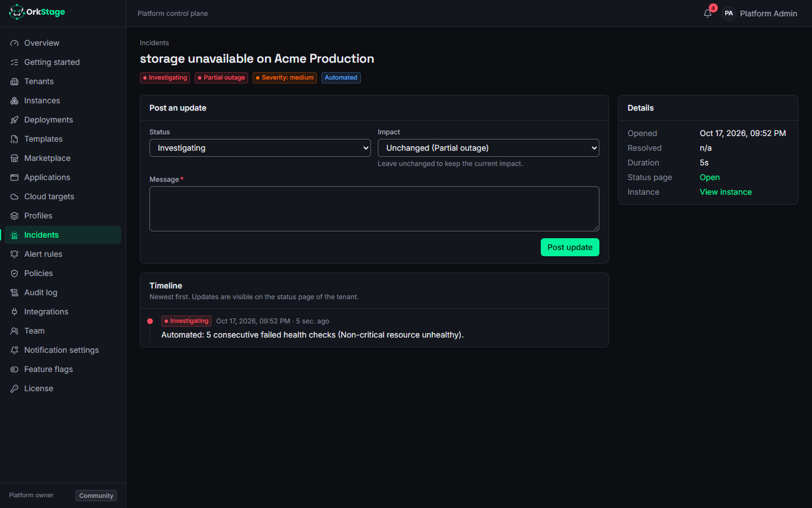Click the Platform Admin username
The image size is (812, 508).
tap(768, 14)
